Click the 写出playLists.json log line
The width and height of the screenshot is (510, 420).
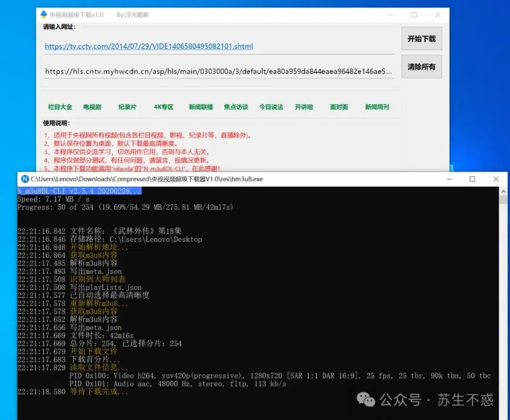[80, 287]
